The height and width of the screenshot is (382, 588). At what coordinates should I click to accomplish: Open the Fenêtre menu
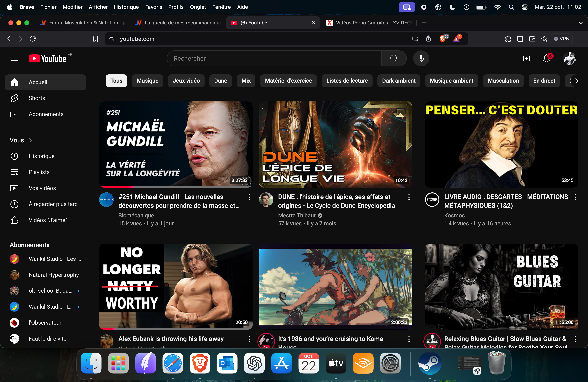point(221,7)
